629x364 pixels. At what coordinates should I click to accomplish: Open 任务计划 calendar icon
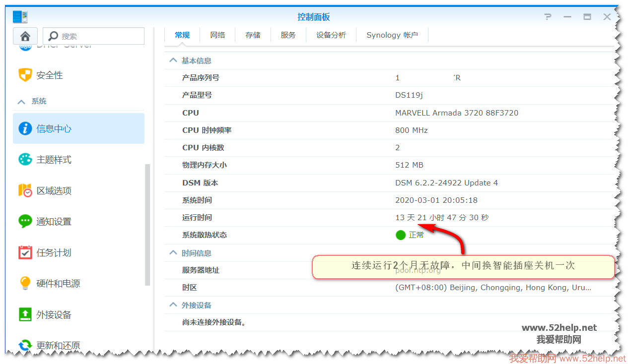pos(25,252)
